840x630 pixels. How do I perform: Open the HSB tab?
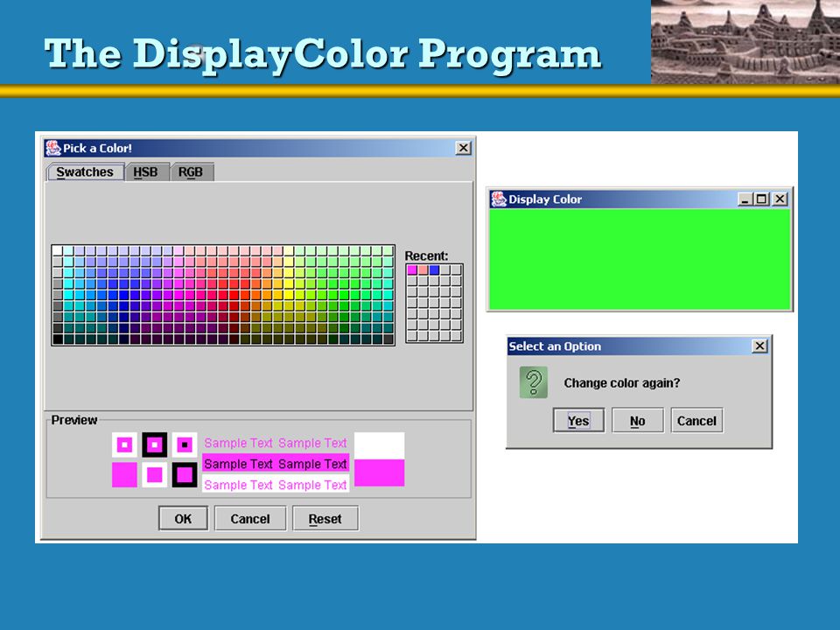point(146,172)
